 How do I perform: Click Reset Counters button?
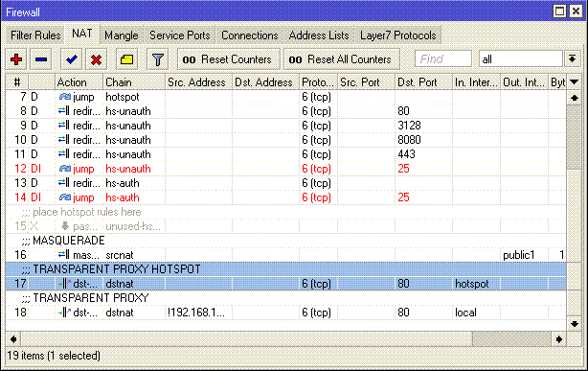(228, 59)
